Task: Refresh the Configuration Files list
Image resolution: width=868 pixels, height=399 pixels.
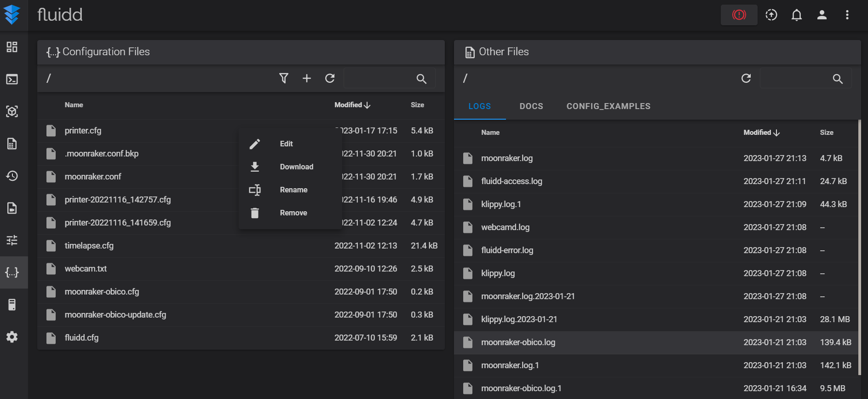Action: [x=330, y=78]
